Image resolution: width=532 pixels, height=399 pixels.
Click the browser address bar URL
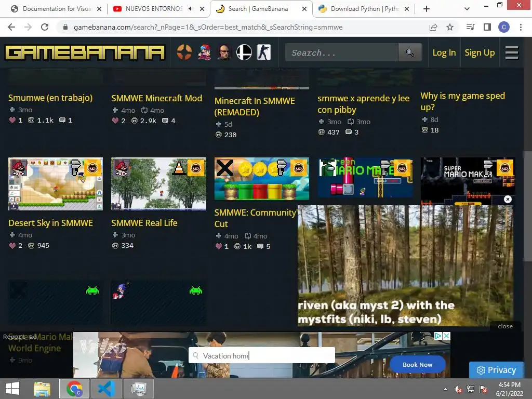pos(208,27)
